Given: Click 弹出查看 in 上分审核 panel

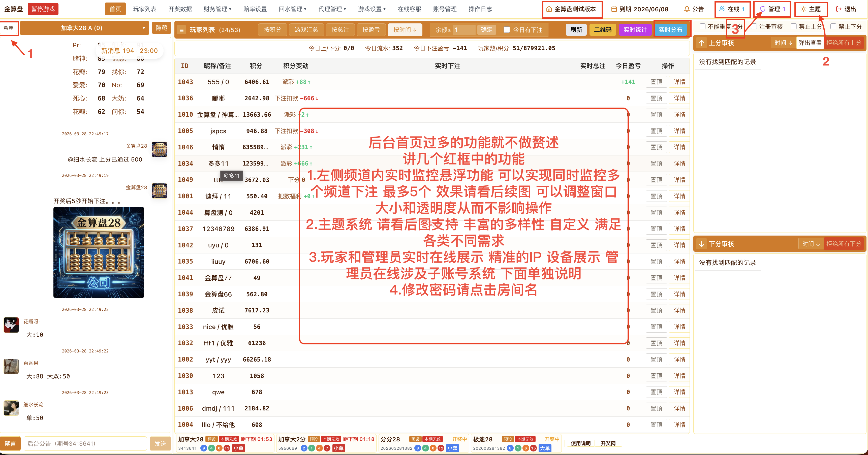Looking at the screenshot, I should (810, 43).
